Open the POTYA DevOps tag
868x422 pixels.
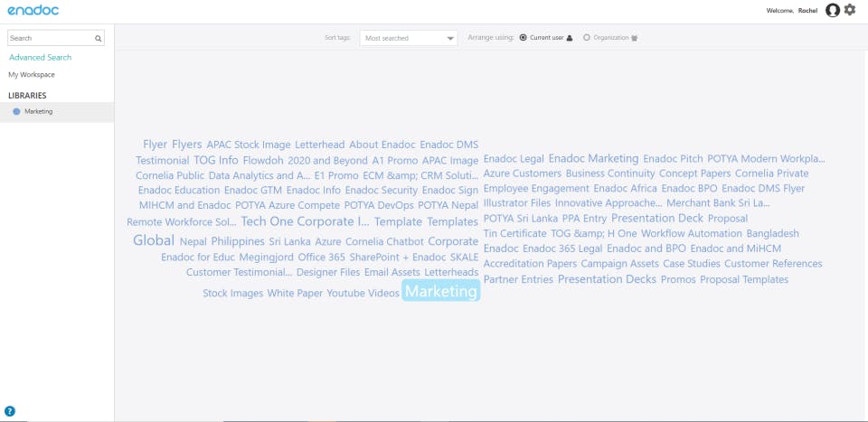(x=379, y=205)
